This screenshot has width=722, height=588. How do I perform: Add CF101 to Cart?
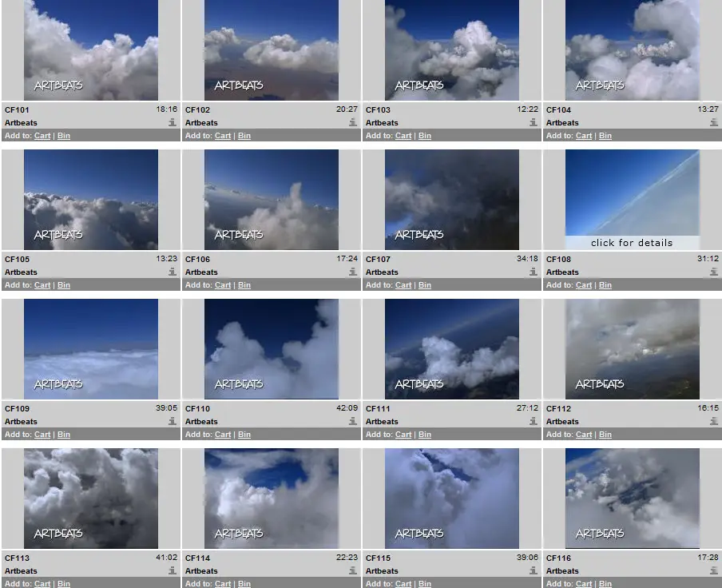(x=42, y=135)
